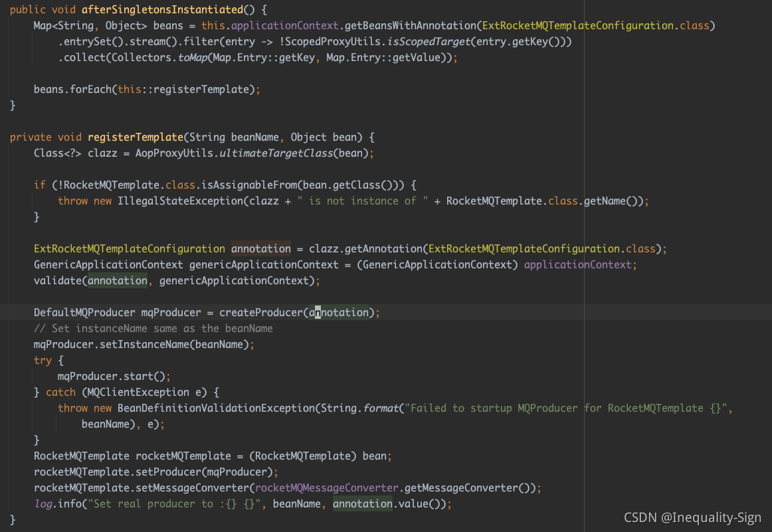Click the ultimateTargetClass method call

point(276,153)
